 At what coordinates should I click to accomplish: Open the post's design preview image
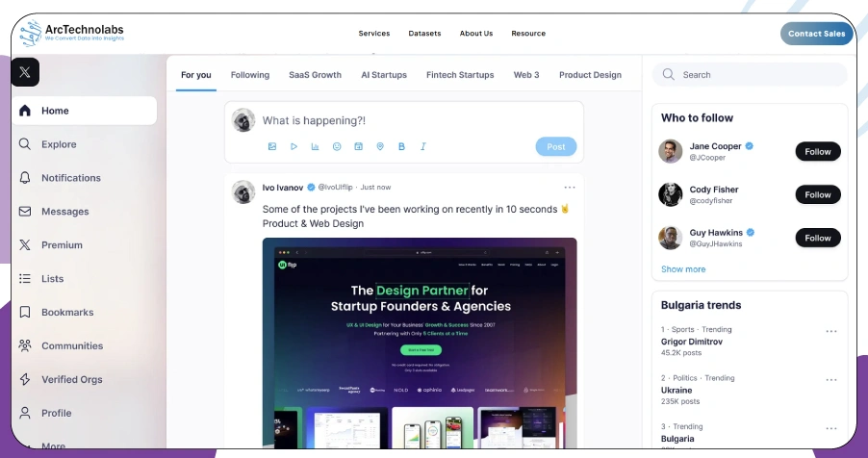point(420,343)
